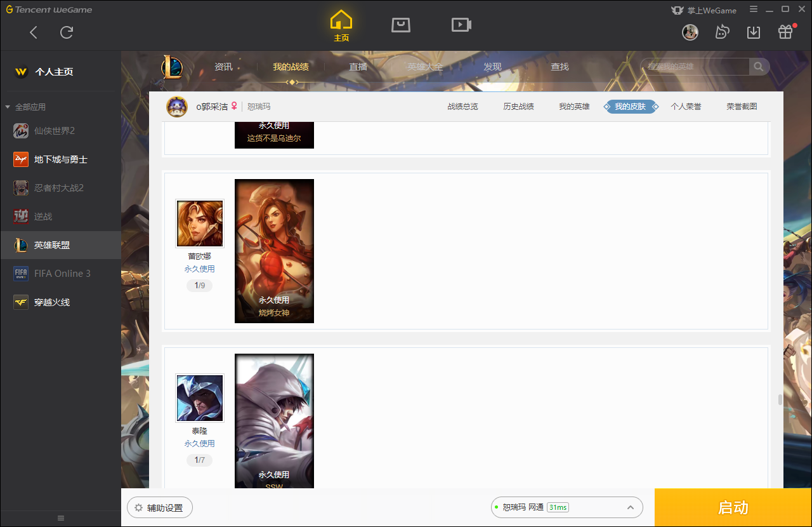Focus the hero search input field
This screenshot has height=527, width=812.
tap(695, 67)
